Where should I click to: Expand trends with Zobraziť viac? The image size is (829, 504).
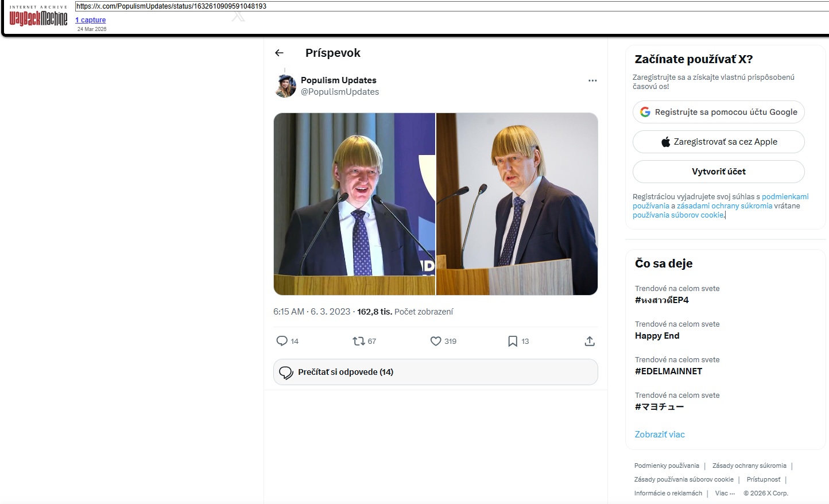tap(660, 435)
